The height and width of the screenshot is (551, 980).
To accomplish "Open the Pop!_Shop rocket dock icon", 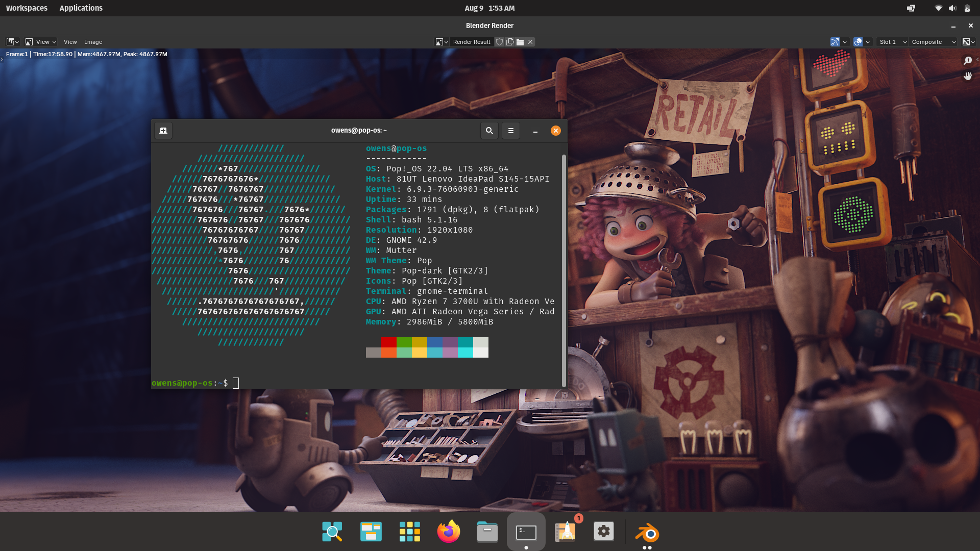I will pyautogui.click(x=565, y=532).
